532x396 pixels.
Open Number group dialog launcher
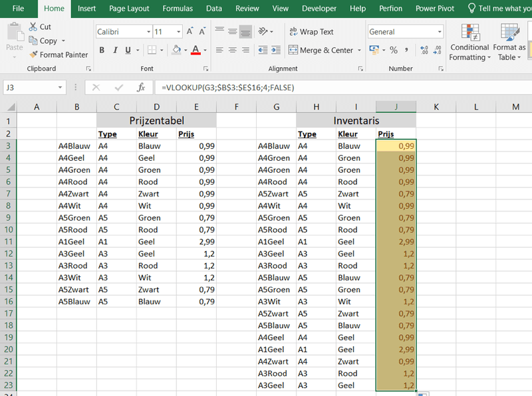[x=441, y=69]
